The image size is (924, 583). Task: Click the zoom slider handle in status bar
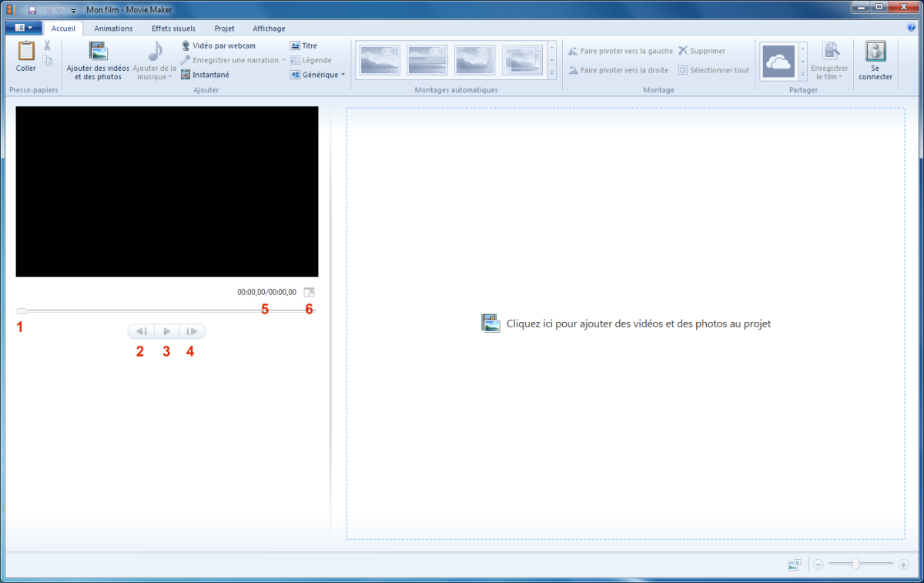click(855, 565)
